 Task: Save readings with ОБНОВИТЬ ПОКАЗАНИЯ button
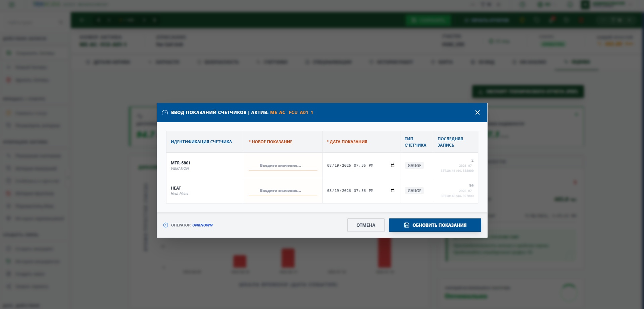pyautogui.click(x=435, y=225)
